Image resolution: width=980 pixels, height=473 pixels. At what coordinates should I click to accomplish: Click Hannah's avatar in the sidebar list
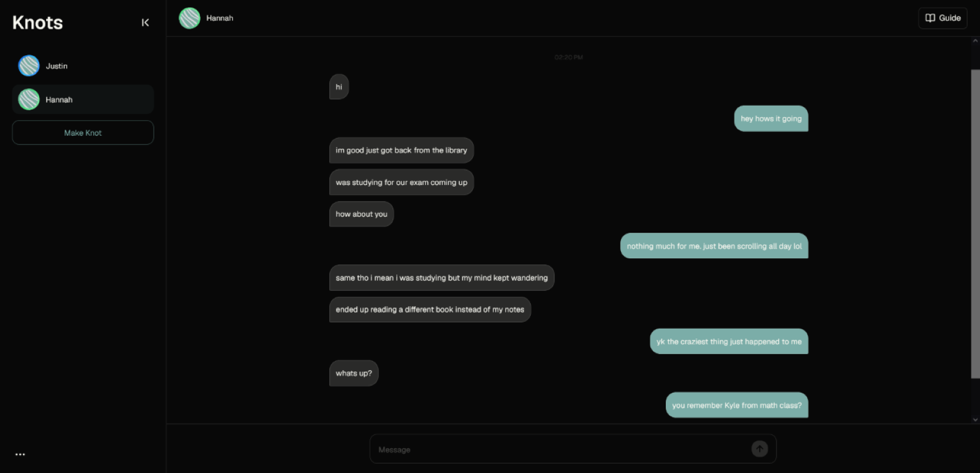coord(29,99)
